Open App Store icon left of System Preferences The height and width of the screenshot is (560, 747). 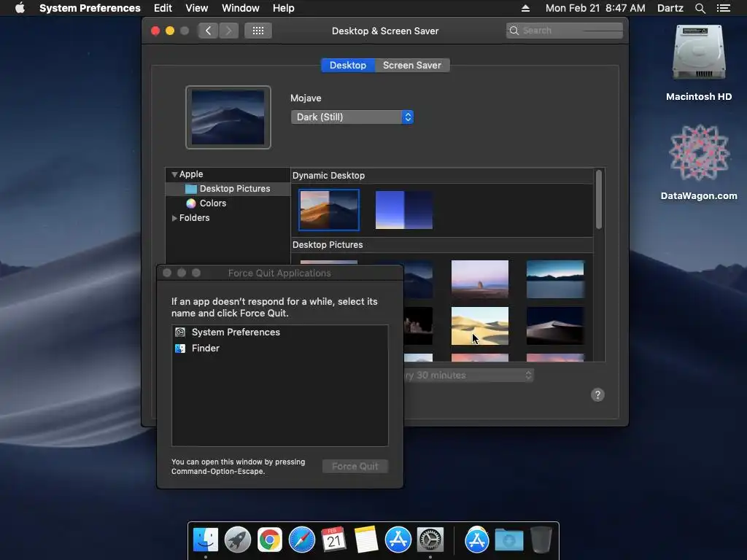coord(398,540)
